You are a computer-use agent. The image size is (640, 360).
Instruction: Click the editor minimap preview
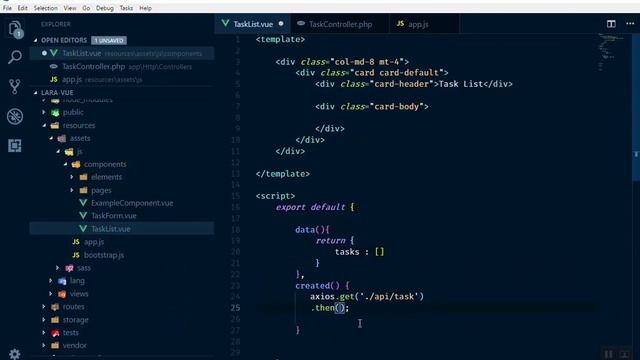(612, 51)
